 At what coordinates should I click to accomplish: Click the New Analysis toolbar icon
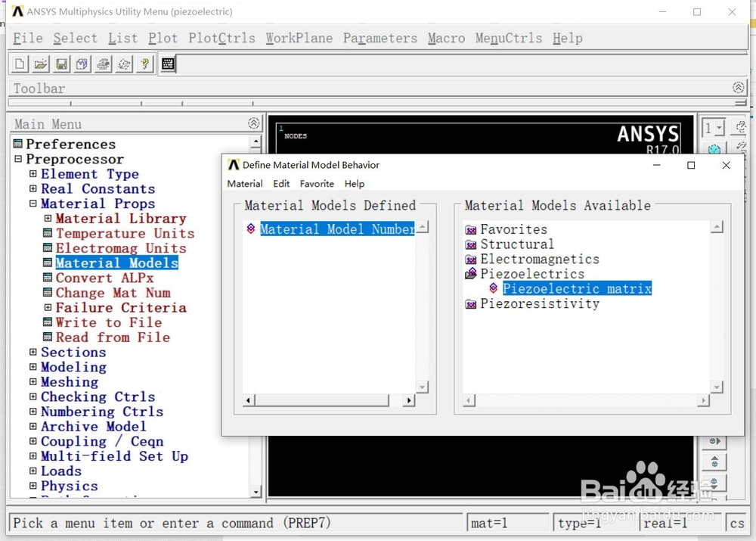(20, 64)
